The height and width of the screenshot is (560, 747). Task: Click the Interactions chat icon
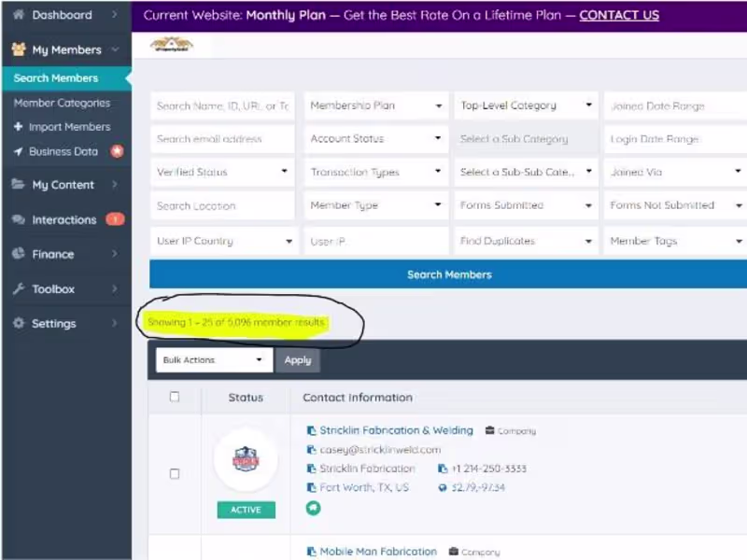[18, 219]
